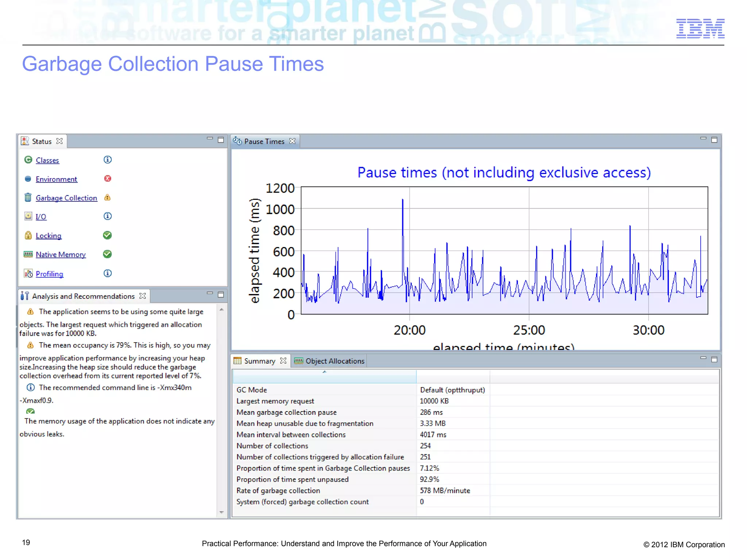Image resolution: width=747 pixels, height=560 pixels.
Task: Click the large-objects warning icon in recommendations
Action: coord(31,312)
